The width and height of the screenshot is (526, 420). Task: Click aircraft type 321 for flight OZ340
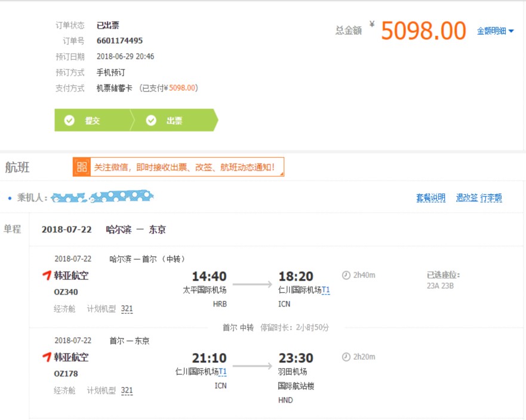(127, 309)
